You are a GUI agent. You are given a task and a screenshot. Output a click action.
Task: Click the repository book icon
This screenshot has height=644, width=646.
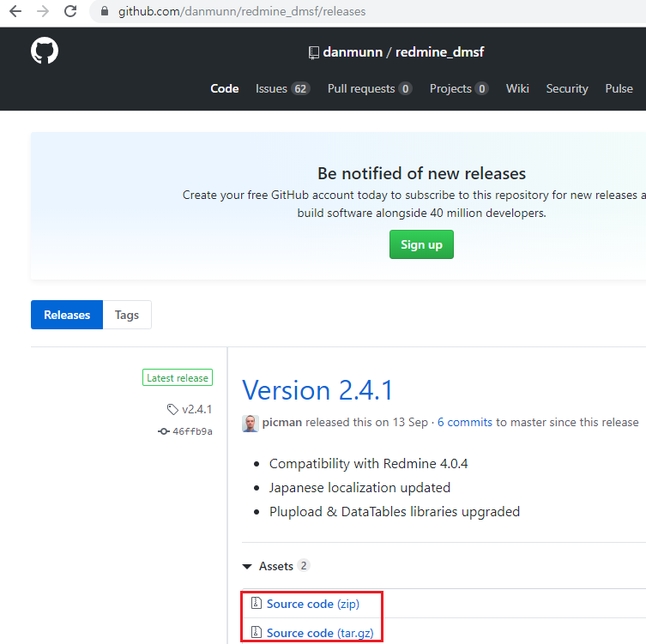(x=313, y=52)
